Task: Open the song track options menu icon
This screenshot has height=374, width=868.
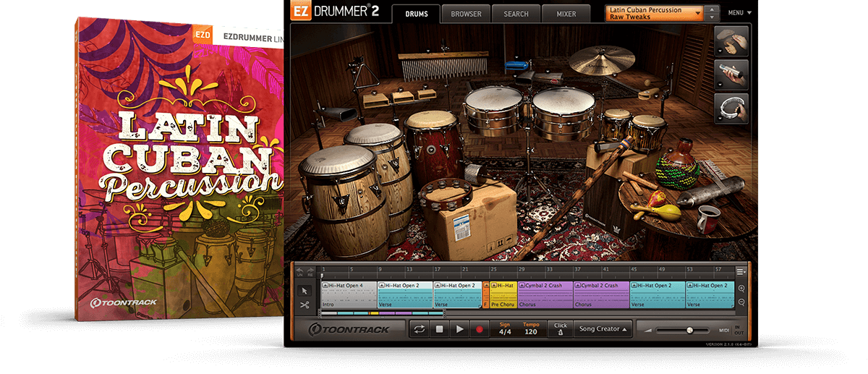Action: pos(741,272)
